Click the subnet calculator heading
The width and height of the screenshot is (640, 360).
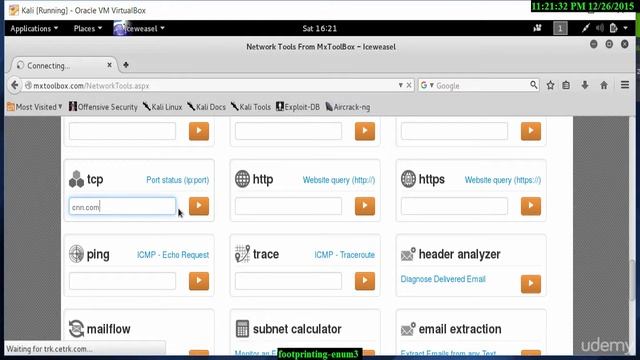pos(297,329)
